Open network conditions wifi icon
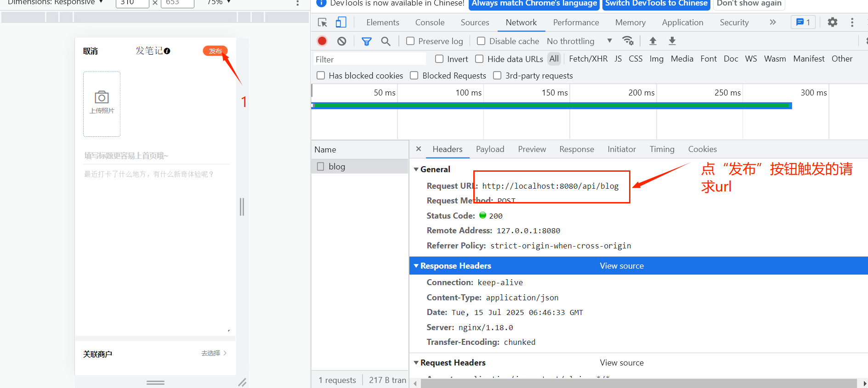This screenshot has width=868, height=388. [628, 41]
